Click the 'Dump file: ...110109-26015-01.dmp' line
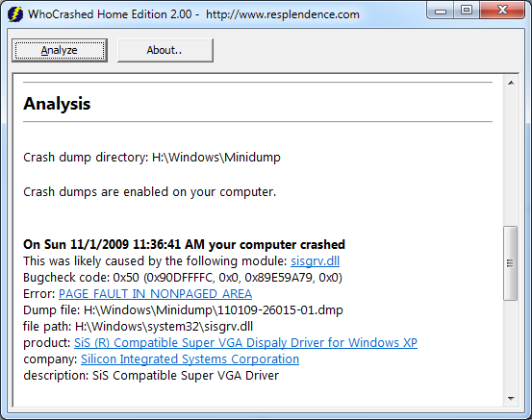 coord(183,310)
